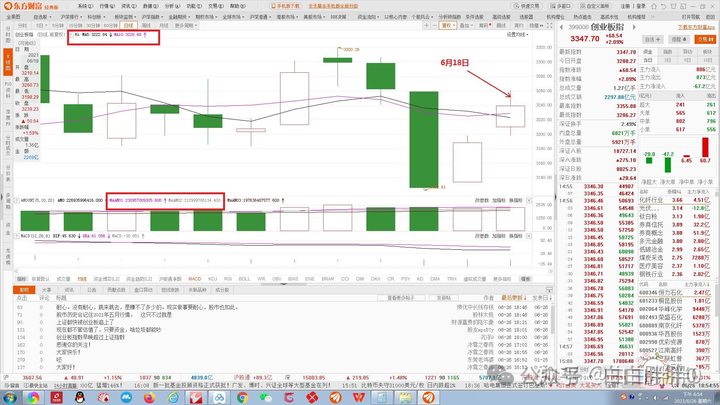Image resolution: width=720 pixels, height=405 pixels.
Task: Open QQ penguin icon in taskbar
Action: pyautogui.click(x=80, y=398)
